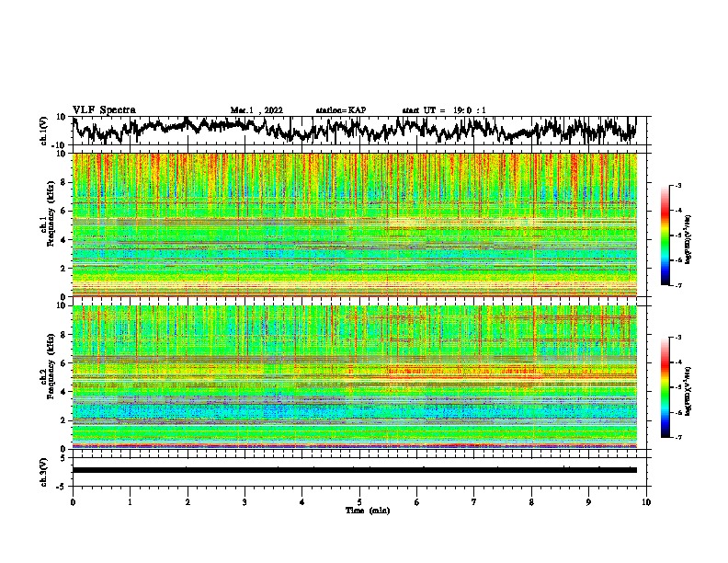The height and width of the screenshot is (563, 728).
Task: Click the time axis tick label "5"
Action: click(359, 502)
